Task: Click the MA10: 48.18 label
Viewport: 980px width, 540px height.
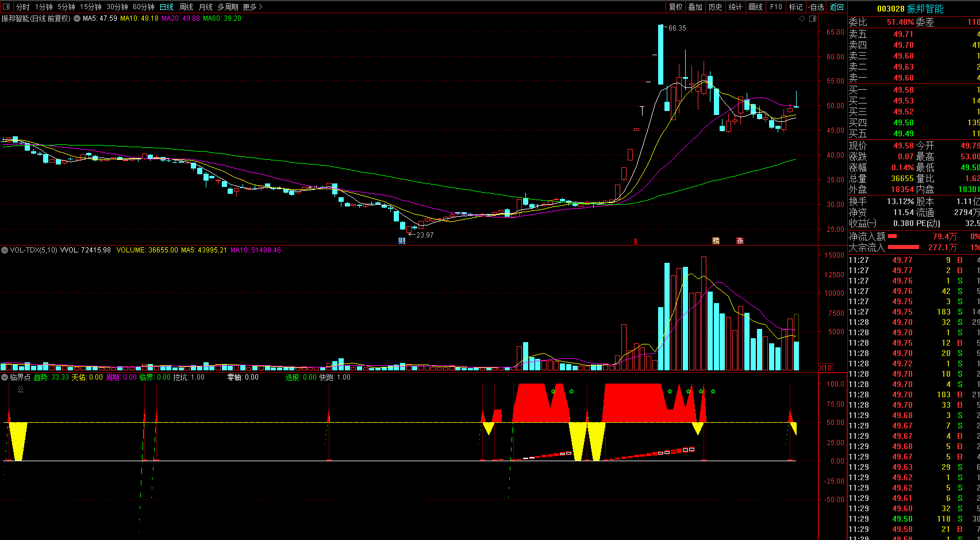Action: click(139, 18)
